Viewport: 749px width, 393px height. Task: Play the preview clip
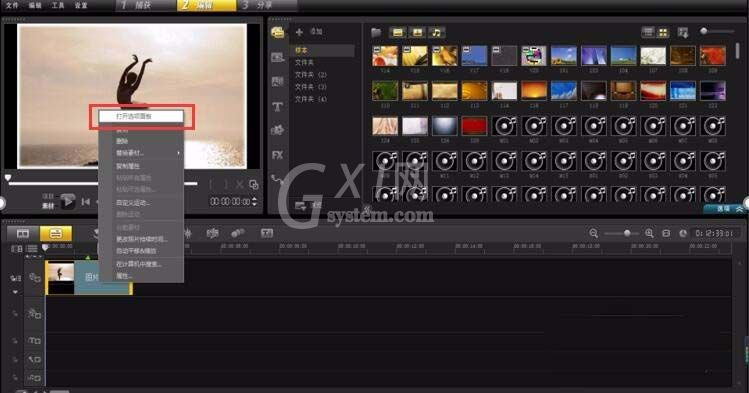tap(68, 202)
